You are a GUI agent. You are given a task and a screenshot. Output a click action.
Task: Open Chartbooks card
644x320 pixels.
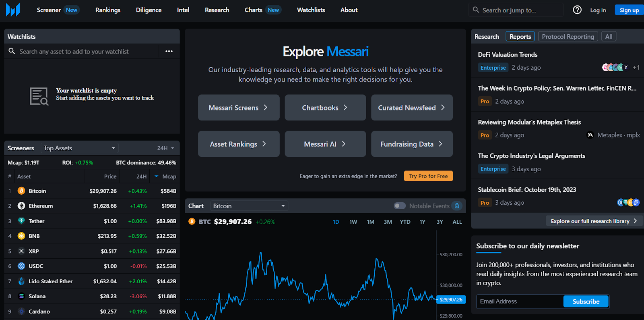(325, 108)
